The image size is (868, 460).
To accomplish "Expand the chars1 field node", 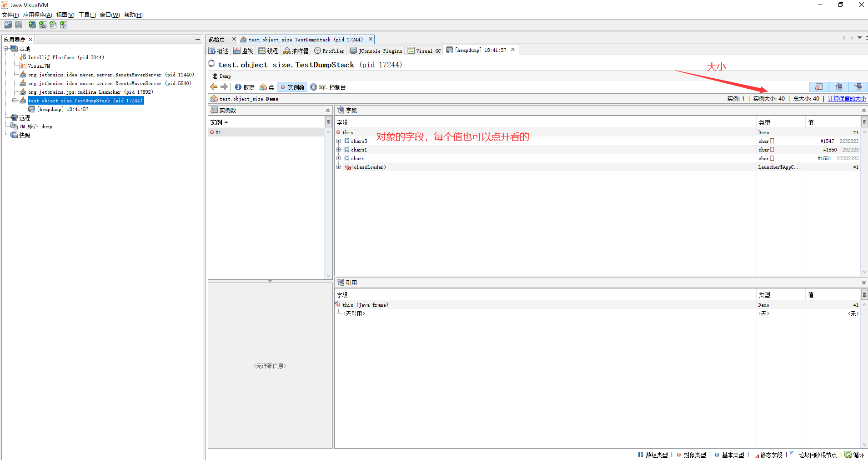I will pos(338,150).
